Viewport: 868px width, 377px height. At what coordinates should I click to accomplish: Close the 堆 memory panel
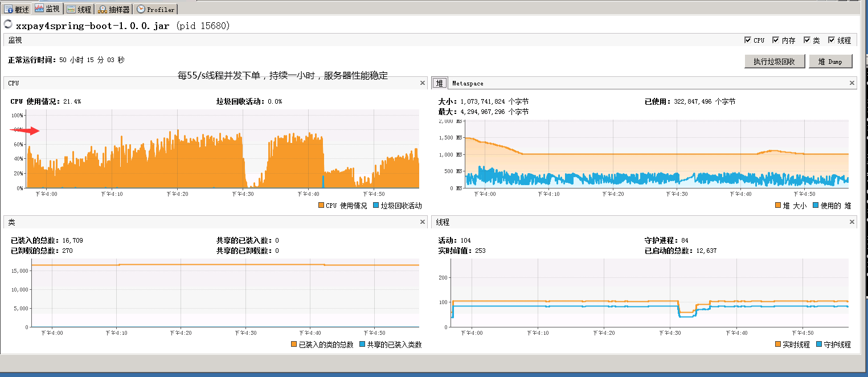[x=852, y=83]
